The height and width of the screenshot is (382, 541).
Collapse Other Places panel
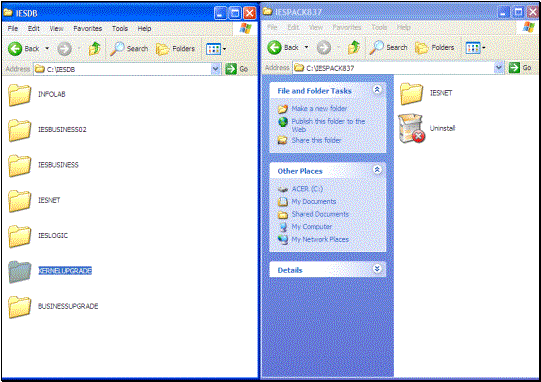coord(377,170)
